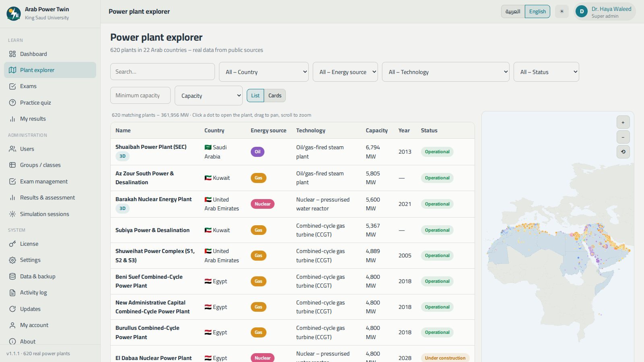Click Under construction status badge
This screenshot has width=644, height=362.
(x=445, y=358)
